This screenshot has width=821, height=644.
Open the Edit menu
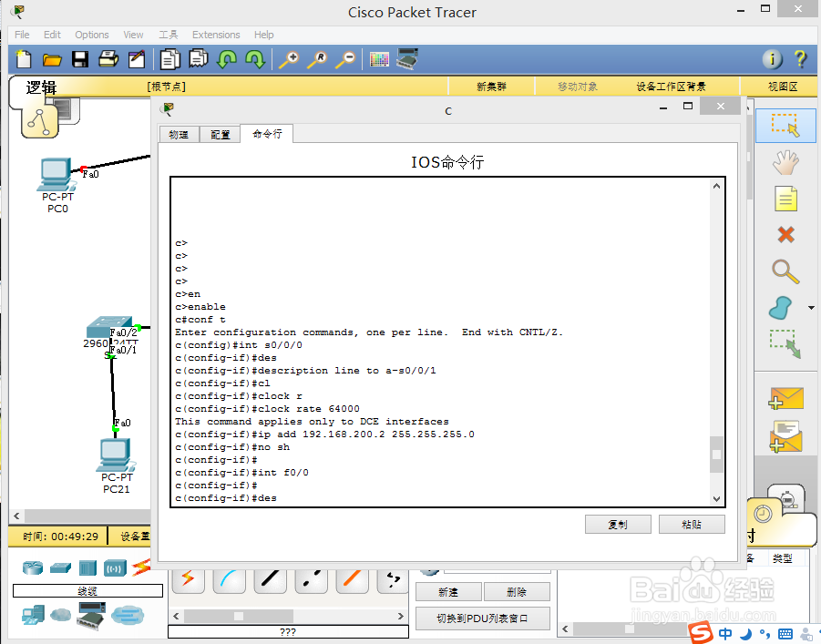(52, 35)
